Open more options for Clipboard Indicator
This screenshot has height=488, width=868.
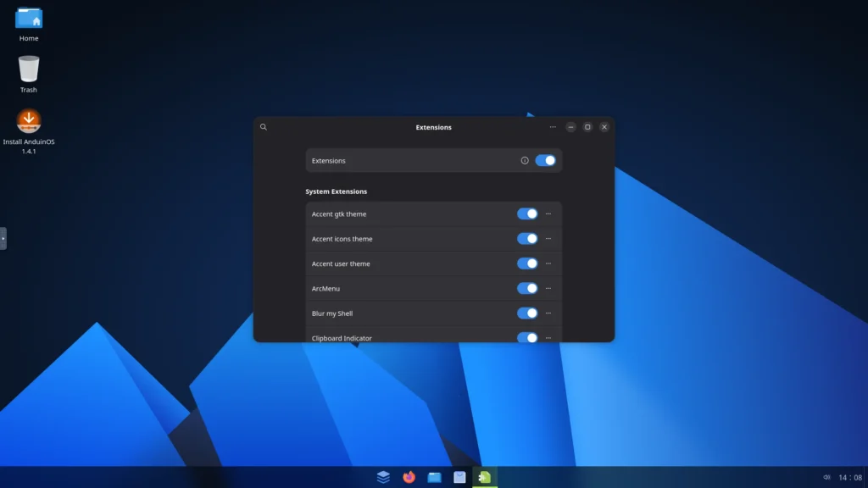coord(548,337)
